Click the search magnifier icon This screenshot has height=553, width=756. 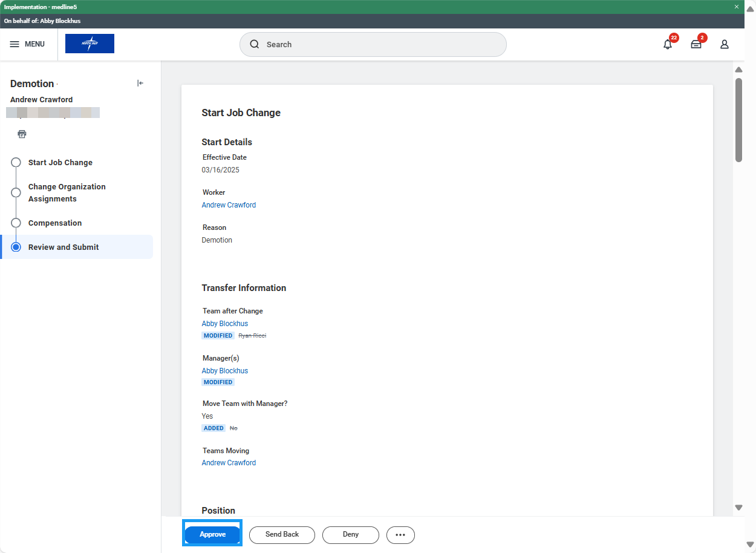coord(255,44)
